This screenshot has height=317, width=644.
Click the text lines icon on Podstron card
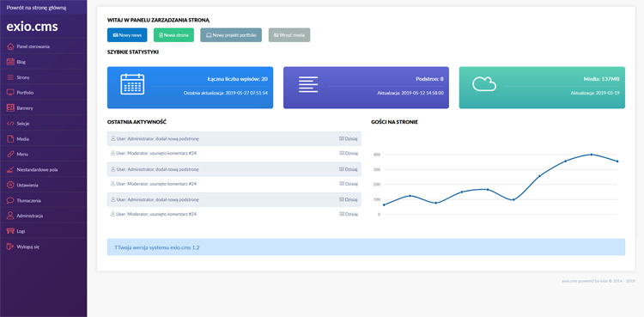pos(308,84)
